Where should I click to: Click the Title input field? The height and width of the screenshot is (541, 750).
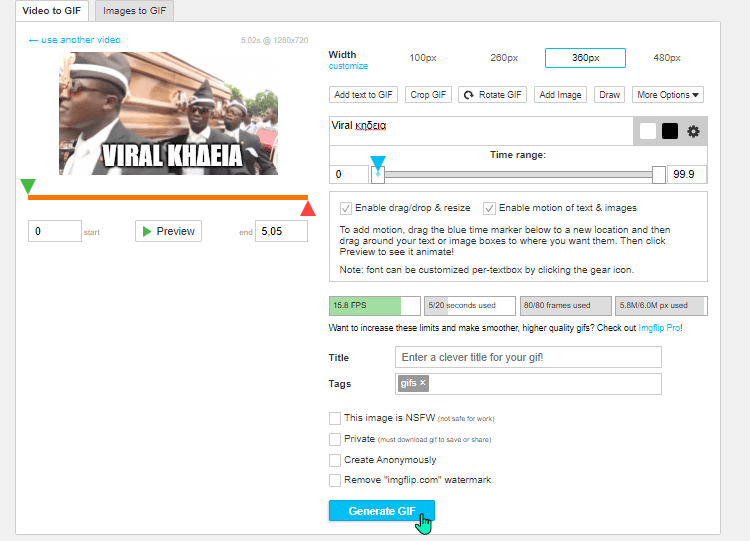click(528, 357)
